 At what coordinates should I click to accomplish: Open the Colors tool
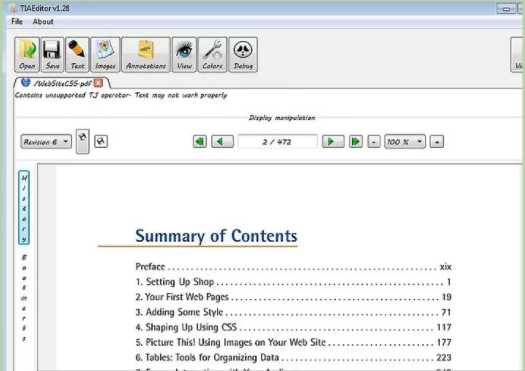click(x=212, y=55)
